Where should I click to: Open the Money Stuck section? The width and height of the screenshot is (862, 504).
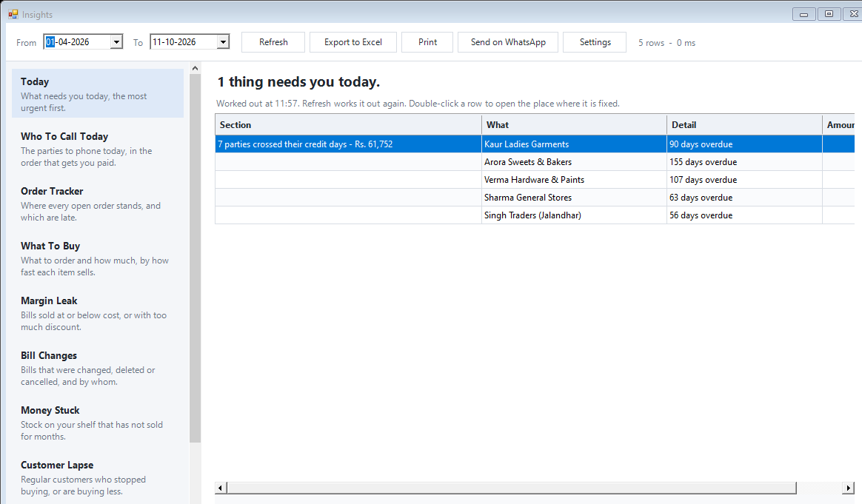98,423
